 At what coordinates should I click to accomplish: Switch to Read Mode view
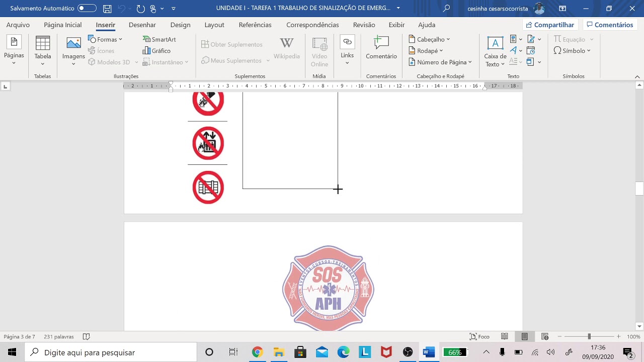pos(505,337)
